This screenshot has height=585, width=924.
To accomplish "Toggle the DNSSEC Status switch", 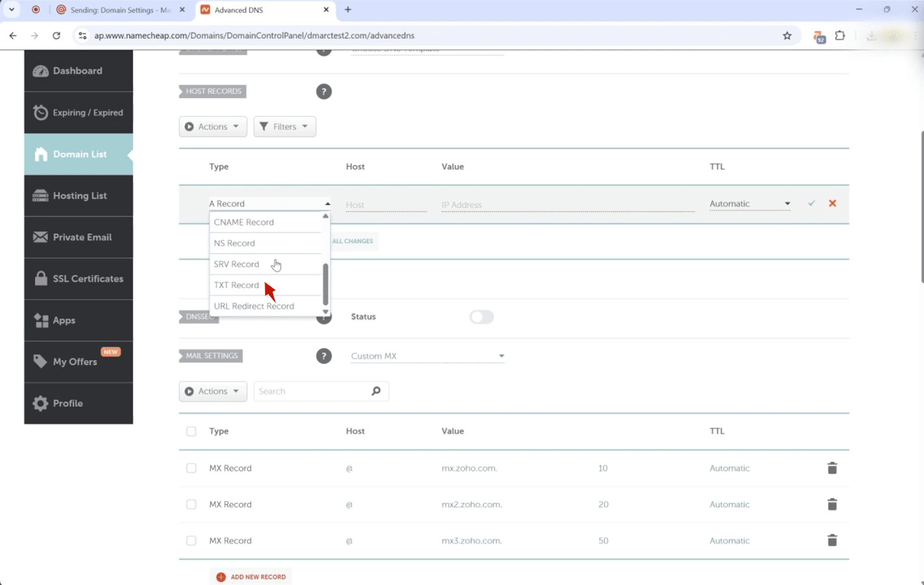I will click(482, 317).
